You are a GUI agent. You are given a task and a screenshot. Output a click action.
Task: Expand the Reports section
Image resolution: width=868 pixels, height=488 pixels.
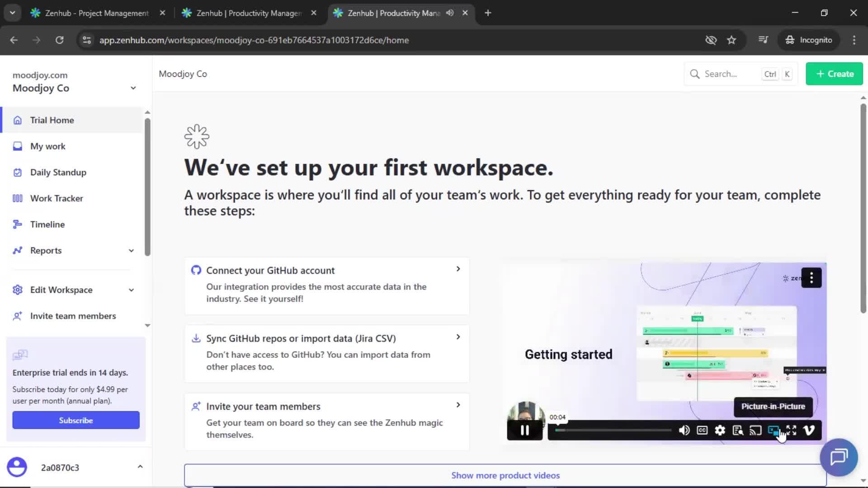pos(131,250)
